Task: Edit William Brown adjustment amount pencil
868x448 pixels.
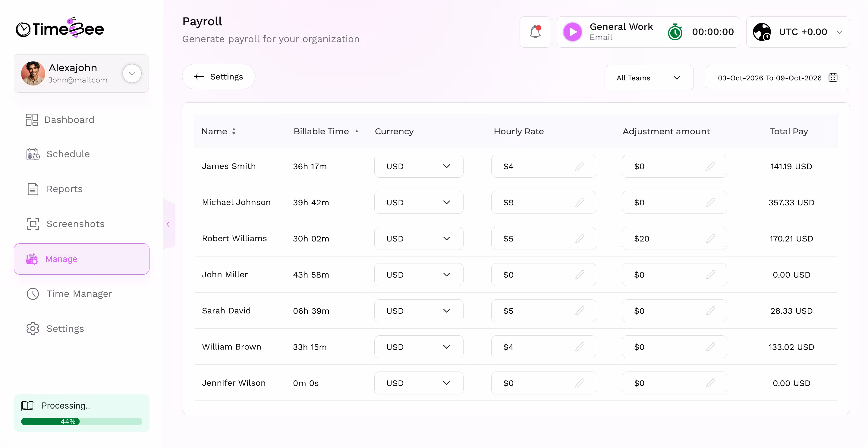Action: point(710,347)
